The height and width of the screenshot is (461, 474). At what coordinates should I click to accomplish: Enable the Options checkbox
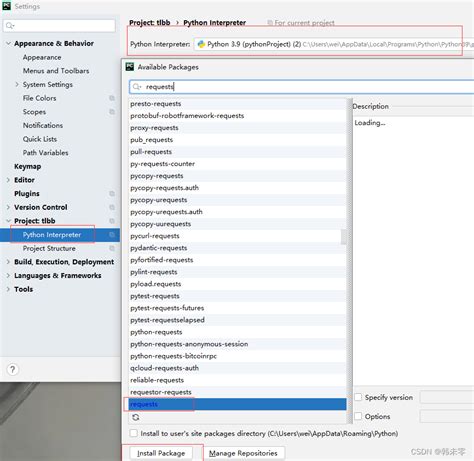point(358,416)
